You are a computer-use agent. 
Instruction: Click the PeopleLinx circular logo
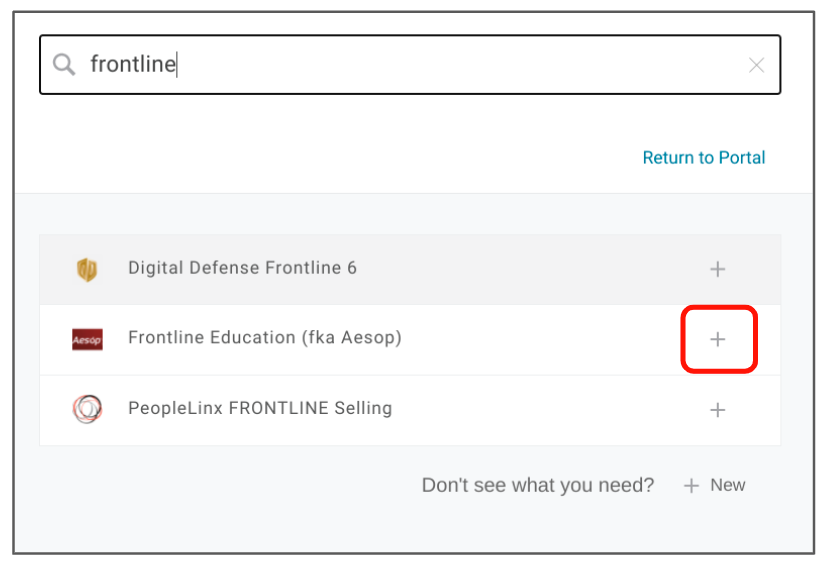pos(87,409)
